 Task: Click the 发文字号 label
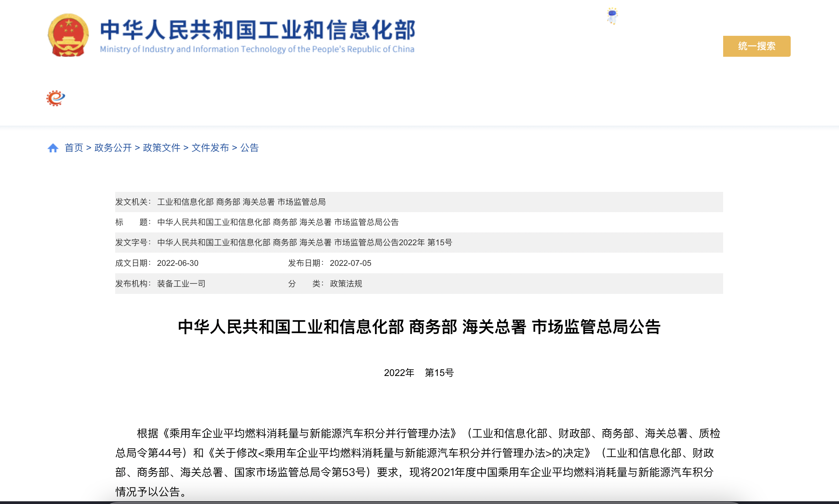[133, 243]
